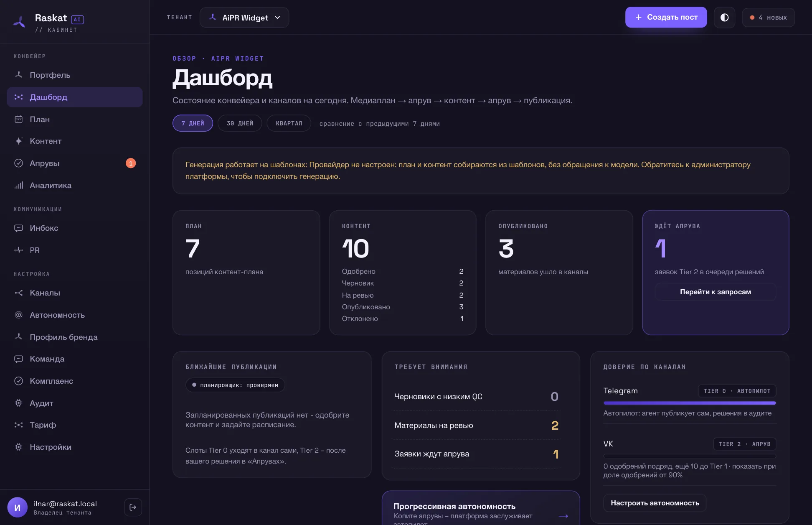Viewport: 812px width, 525px height.
Task: Click the Дашборд nodes icon in sidebar
Action: pyautogui.click(x=18, y=97)
